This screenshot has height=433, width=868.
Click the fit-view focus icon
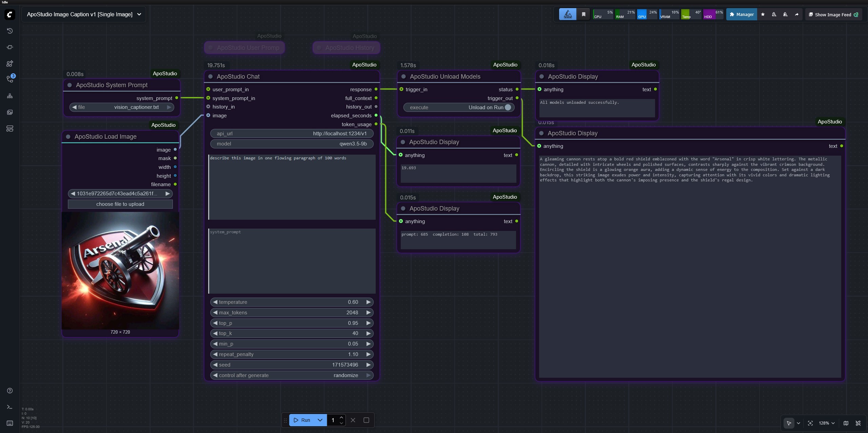(810, 423)
